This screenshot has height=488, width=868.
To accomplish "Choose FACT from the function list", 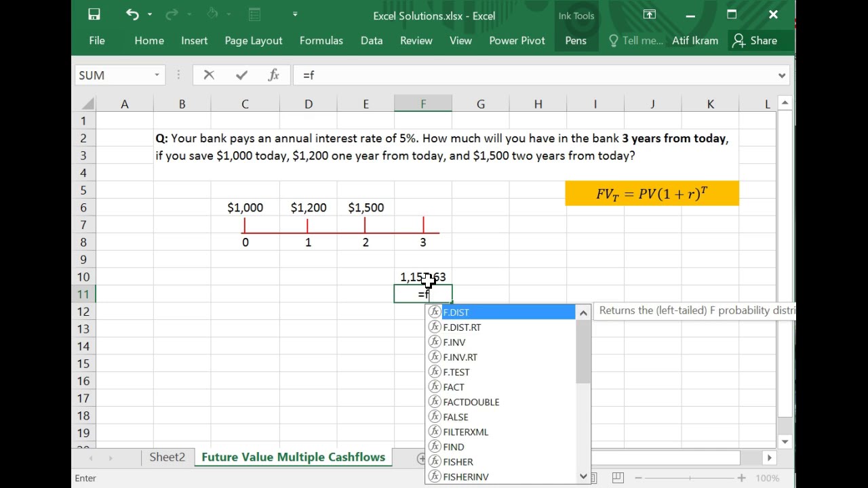I will point(501,387).
